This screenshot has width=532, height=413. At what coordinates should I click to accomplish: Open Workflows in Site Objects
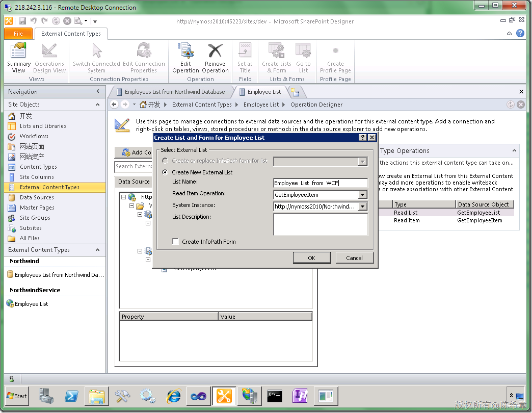pyautogui.click(x=34, y=136)
